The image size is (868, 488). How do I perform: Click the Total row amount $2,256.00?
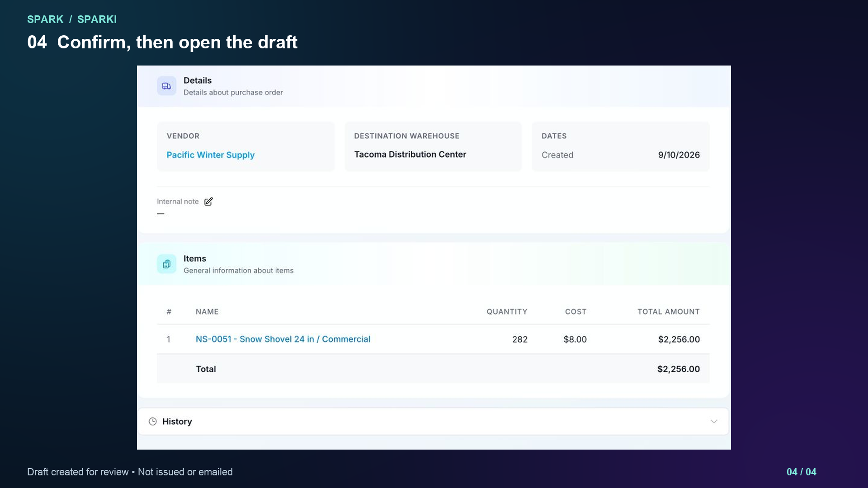[x=679, y=369]
